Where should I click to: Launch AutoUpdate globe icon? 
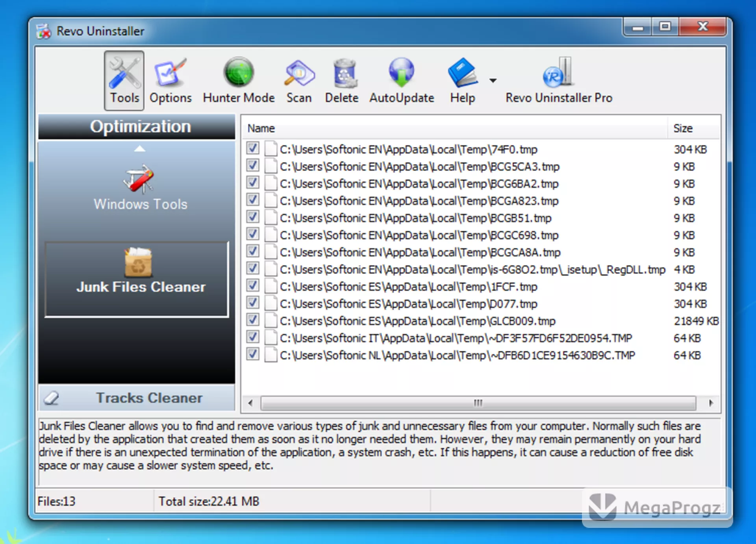pyautogui.click(x=401, y=72)
